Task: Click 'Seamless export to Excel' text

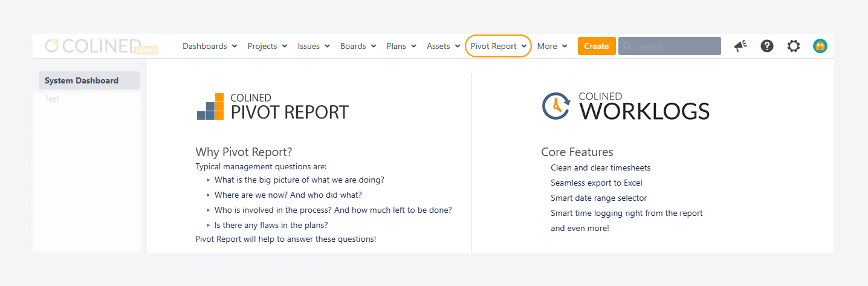Action: [597, 183]
